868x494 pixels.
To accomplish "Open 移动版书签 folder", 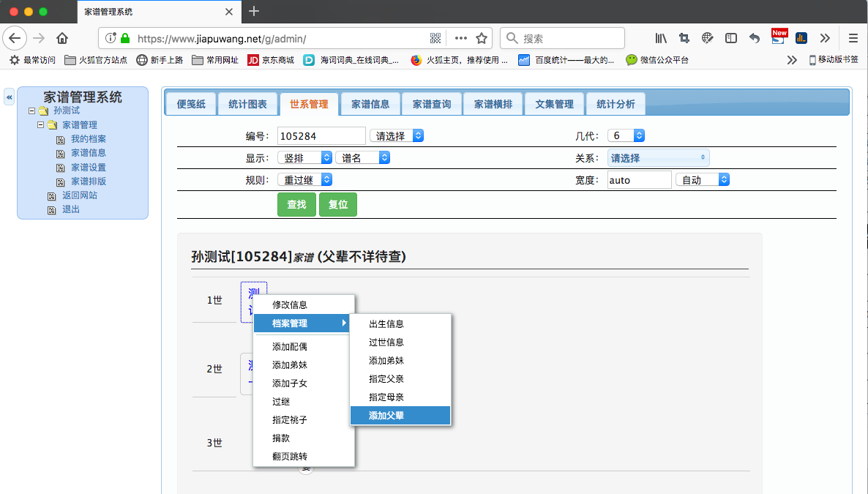I will pos(834,60).
